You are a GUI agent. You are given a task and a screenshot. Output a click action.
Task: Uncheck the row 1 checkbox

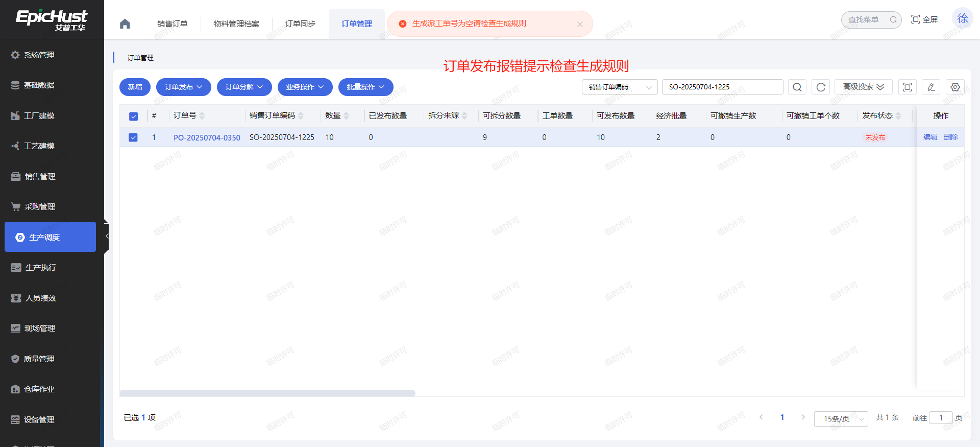pyautogui.click(x=133, y=137)
